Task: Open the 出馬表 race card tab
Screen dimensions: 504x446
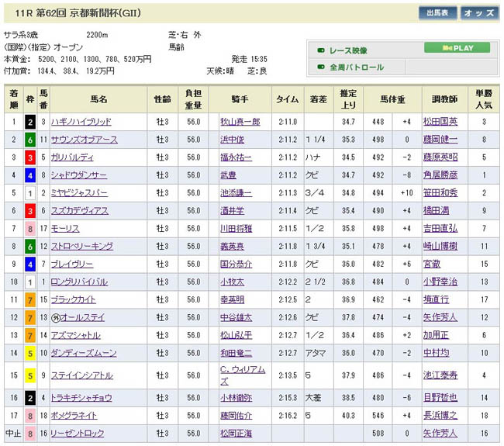Action: click(437, 13)
